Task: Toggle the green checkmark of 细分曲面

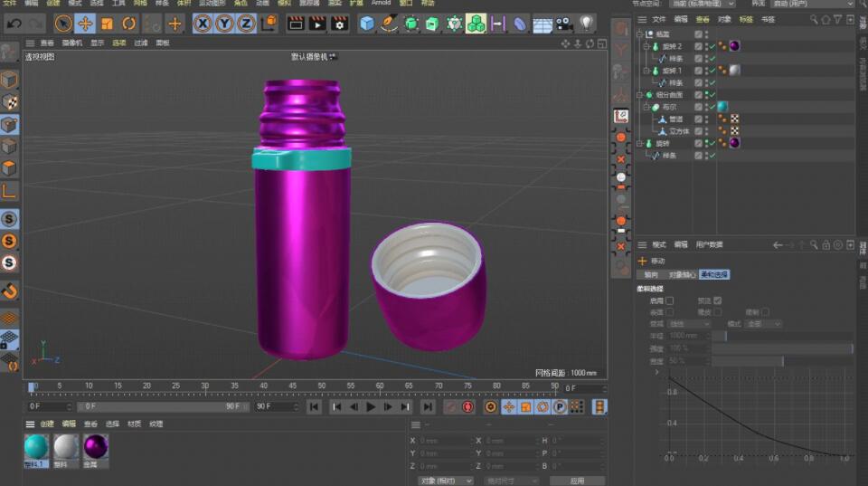Action: 712,95
